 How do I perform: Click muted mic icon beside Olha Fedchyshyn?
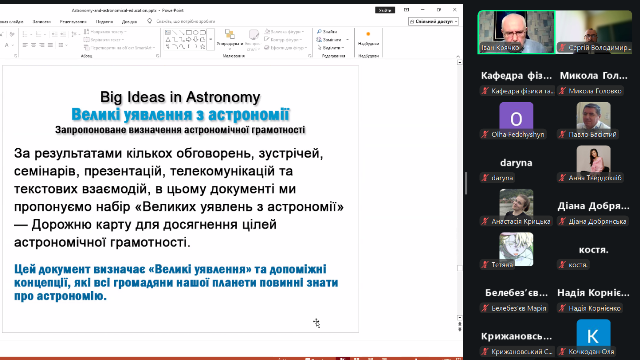point(485,134)
